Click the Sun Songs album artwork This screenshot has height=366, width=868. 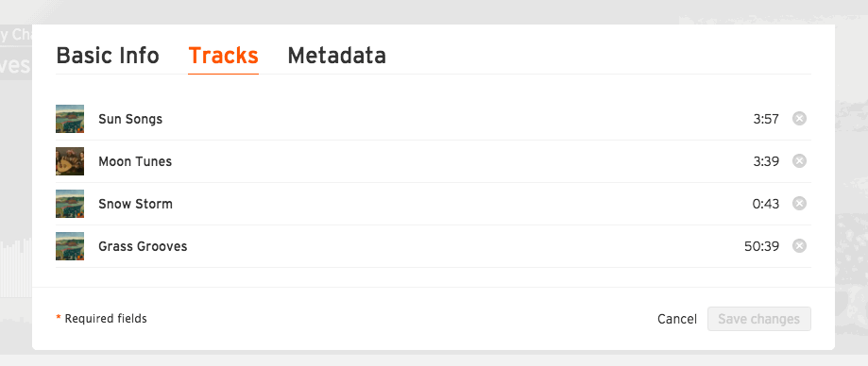70,119
